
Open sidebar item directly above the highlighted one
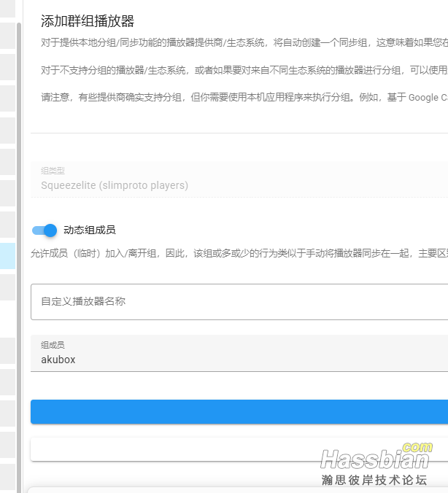coord(7,225)
